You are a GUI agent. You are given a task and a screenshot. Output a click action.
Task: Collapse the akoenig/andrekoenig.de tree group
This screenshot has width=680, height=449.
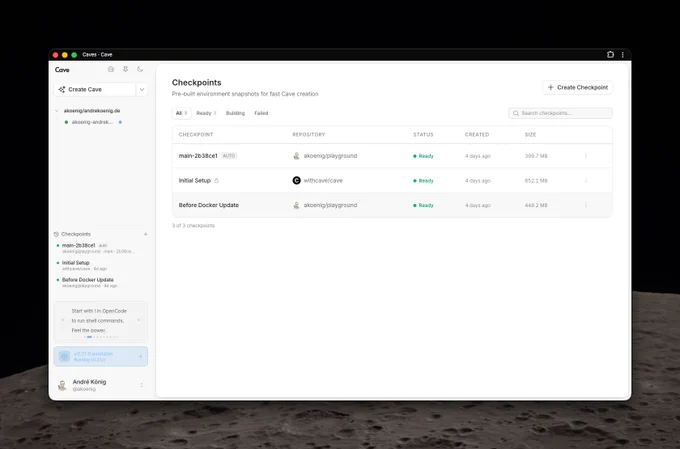[x=57, y=111]
